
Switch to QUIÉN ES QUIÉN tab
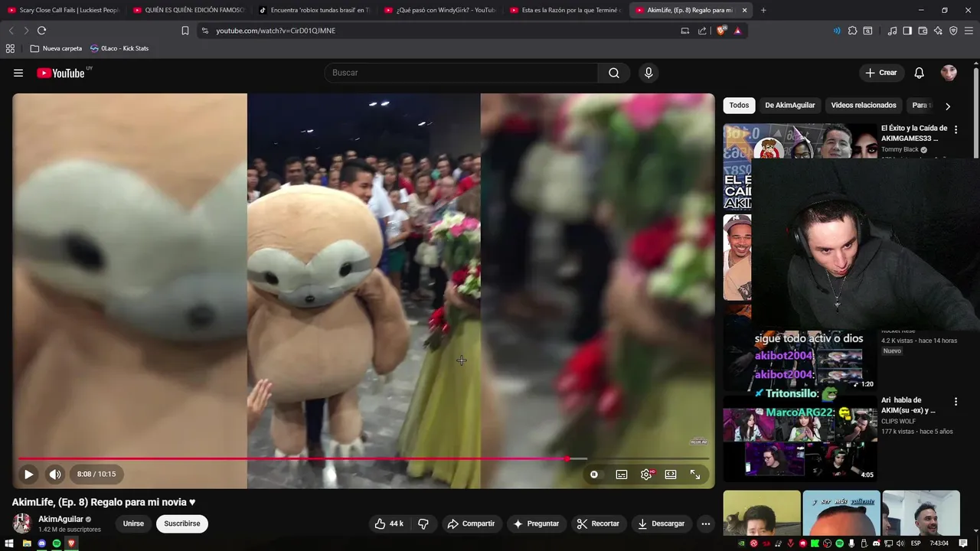tap(188, 10)
